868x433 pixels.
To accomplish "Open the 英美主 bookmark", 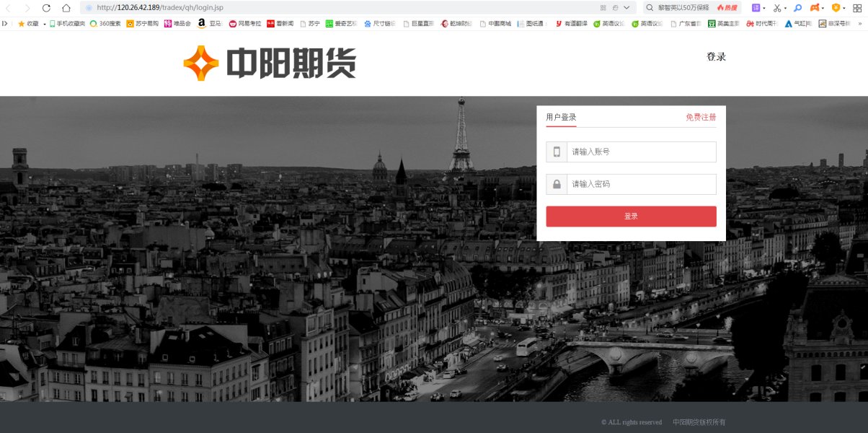I will coord(724,23).
